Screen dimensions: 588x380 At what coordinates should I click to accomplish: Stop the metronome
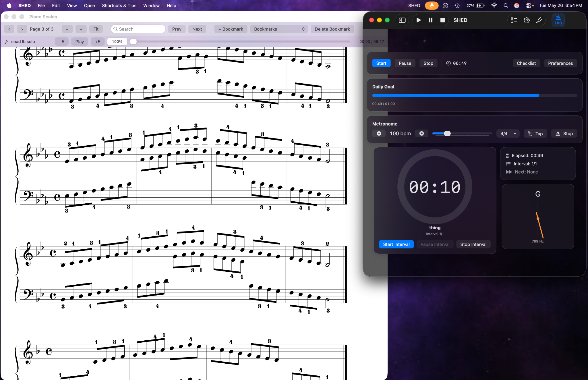click(x=564, y=134)
